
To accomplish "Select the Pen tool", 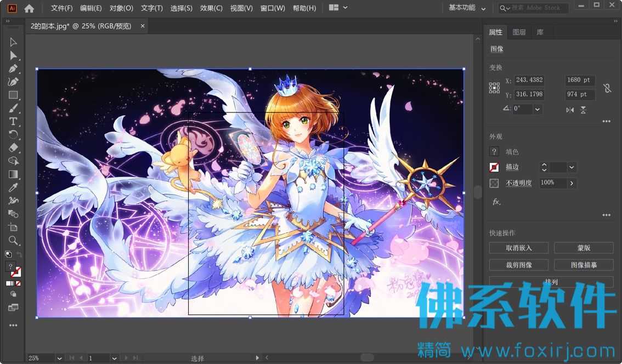I will click(13, 69).
